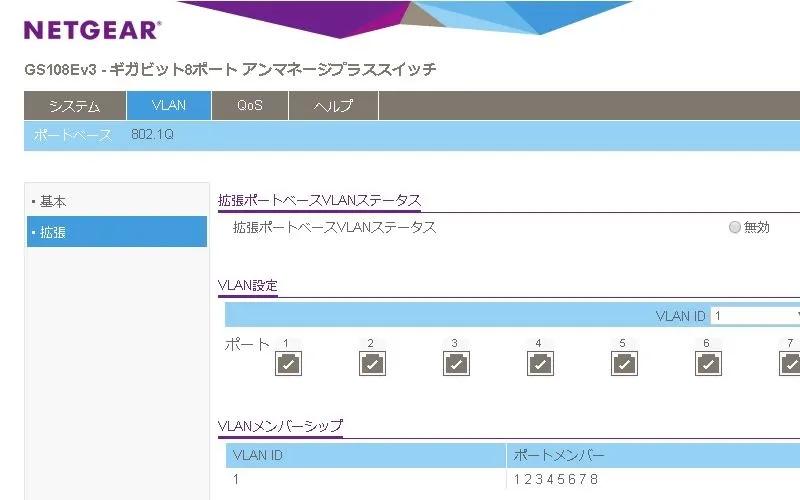Toggle the port 5 membership icon

624,364
